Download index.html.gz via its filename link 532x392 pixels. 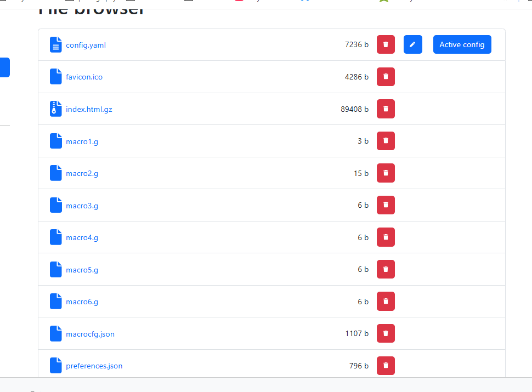(89, 109)
